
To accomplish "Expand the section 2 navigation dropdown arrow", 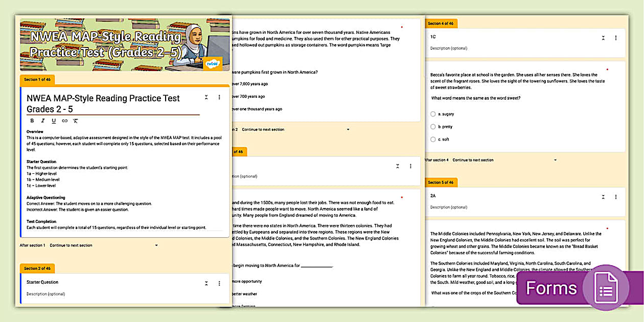I will (348, 129).
